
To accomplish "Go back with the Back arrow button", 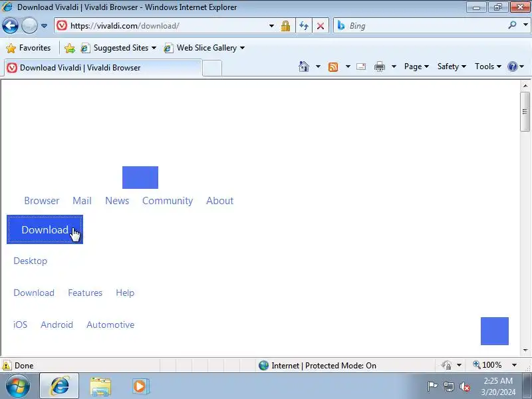I will click(x=10, y=25).
